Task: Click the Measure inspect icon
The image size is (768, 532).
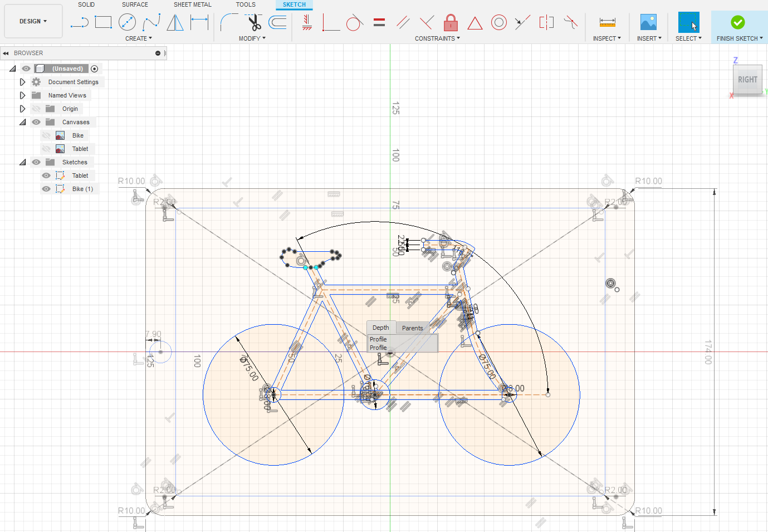Action: (608, 23)
